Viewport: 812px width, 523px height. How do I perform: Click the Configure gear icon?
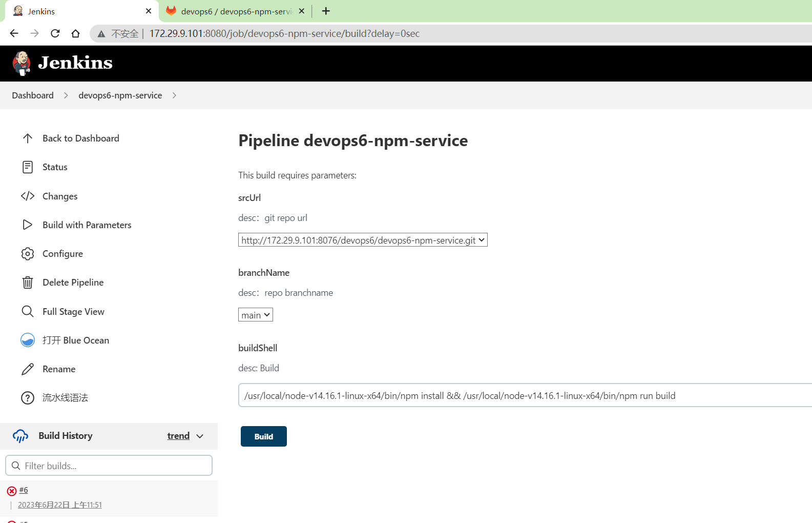(28, 254)
